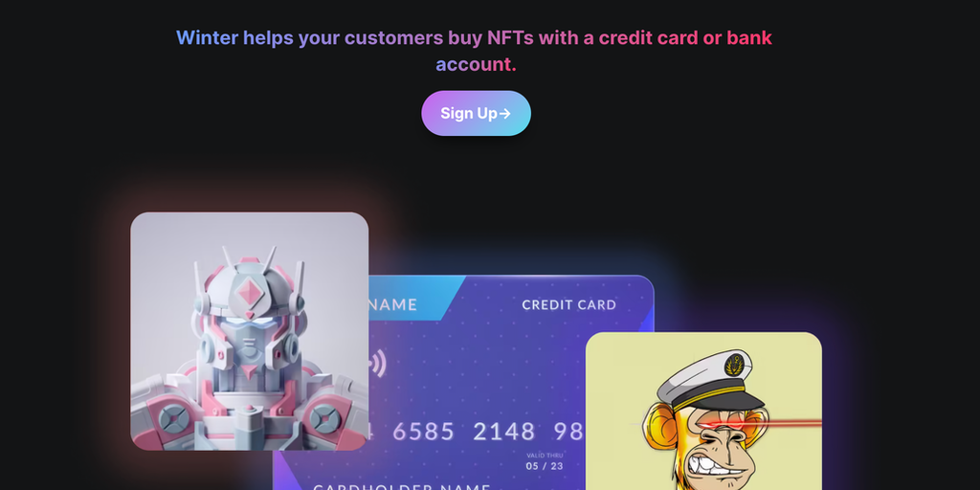Select the captain ape NFT thumbnail
The height and width of the screenshot is (490, 980).
point(703,412)
